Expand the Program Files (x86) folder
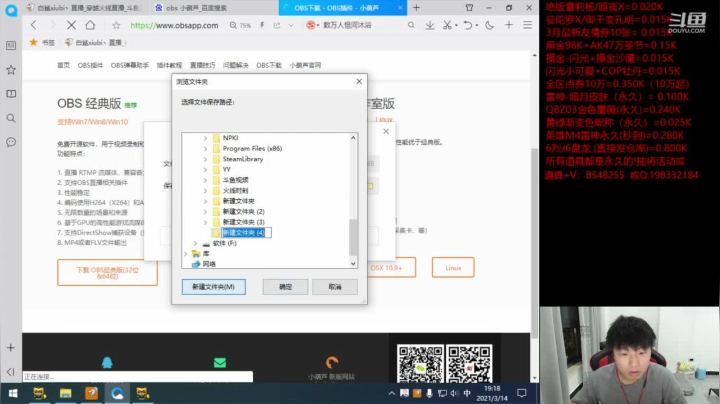The image size is (720, 404). [205, 148]
